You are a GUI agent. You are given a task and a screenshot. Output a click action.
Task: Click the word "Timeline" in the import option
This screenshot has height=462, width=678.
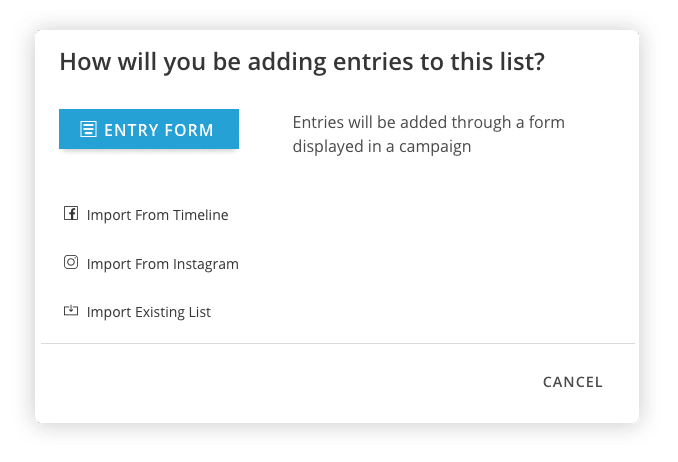(200, 215)
